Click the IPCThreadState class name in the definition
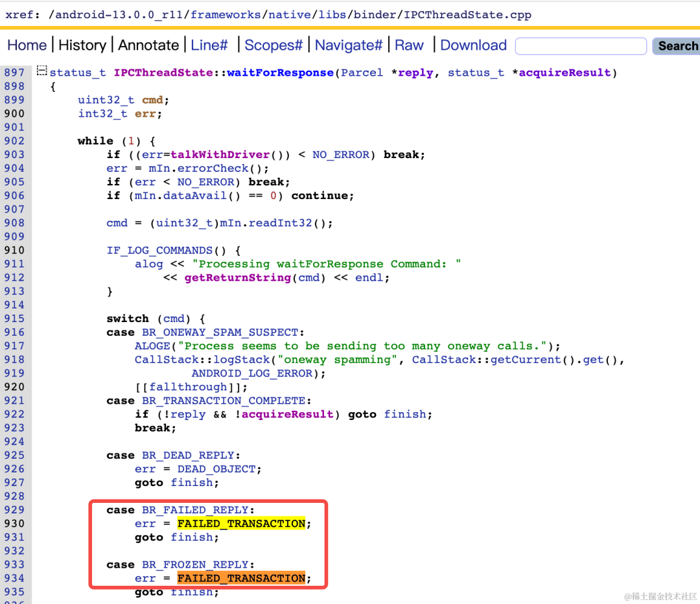The image size is (700, 604). click(x=163, y=73)
